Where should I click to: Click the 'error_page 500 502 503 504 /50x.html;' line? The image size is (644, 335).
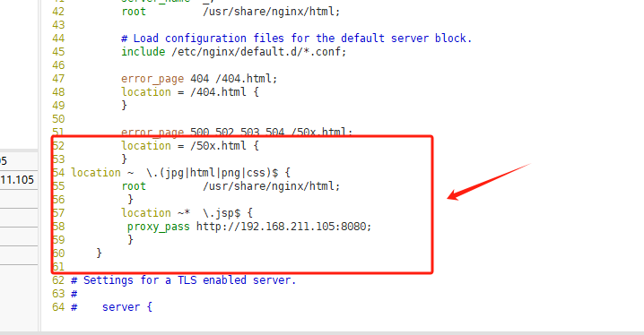(x=237, y=132)
